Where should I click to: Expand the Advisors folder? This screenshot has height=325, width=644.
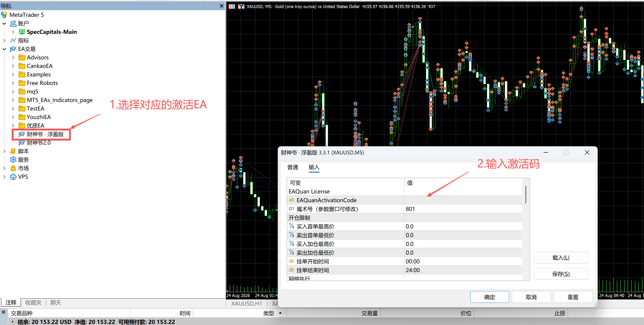[x=13, y=58]
